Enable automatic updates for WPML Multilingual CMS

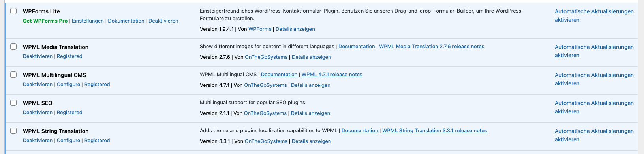point(594,79)
